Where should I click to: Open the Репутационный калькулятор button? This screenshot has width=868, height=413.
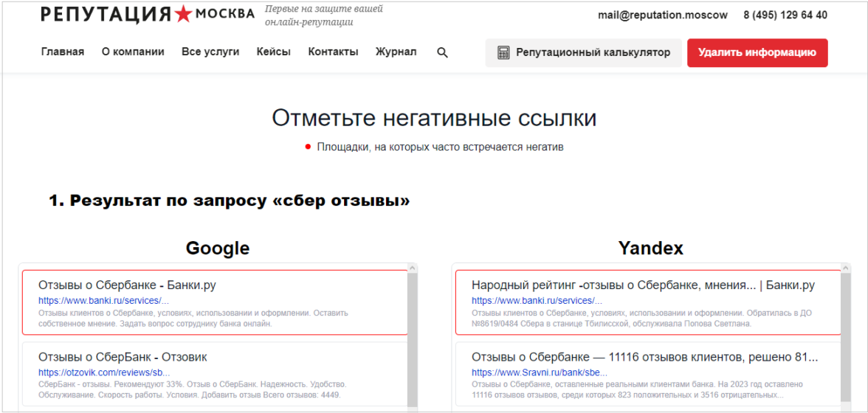(583, 52)
